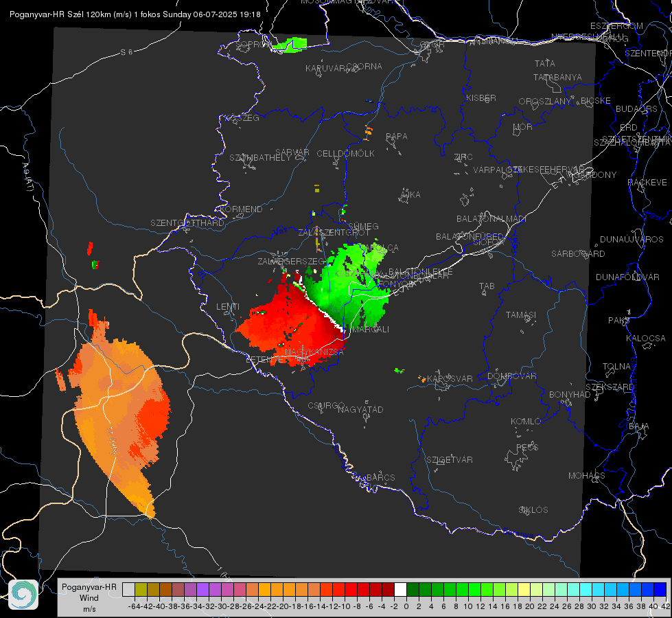Click the KOMLO label

pyautogui.click(x=525, y=422)
